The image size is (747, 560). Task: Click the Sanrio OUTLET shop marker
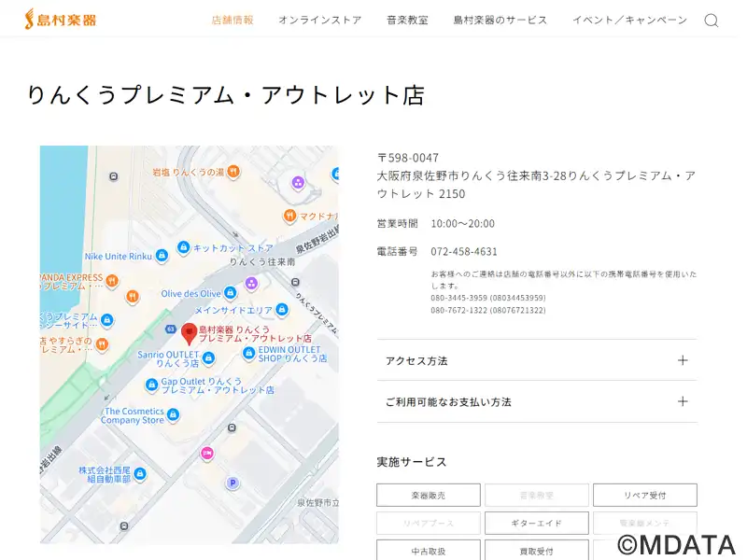208,358
